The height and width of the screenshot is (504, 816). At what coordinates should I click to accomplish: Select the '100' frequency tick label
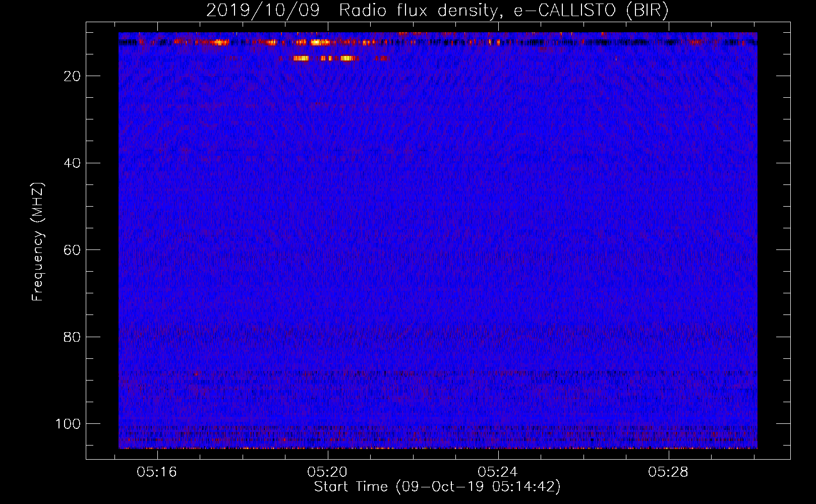point(68,424)
